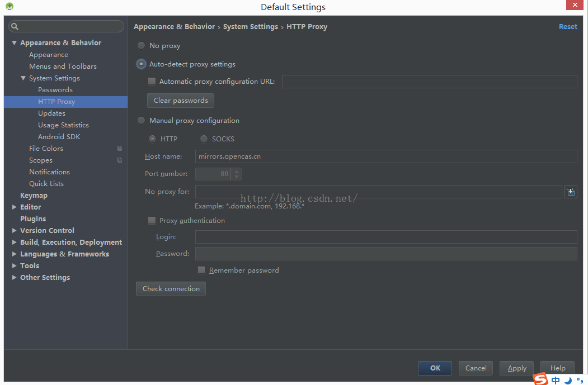The width and height of the screenshot is (588, 385).
Task: Open Help for this dialog
Action: coord(558,368)
